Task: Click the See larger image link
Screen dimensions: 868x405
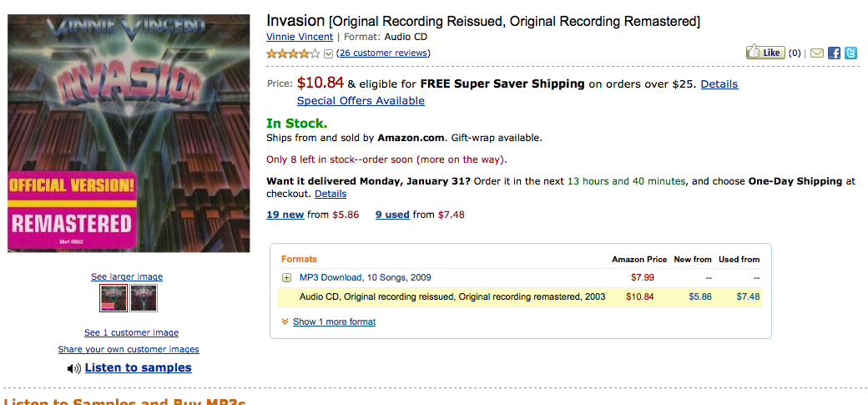Action: click(127, 276)
